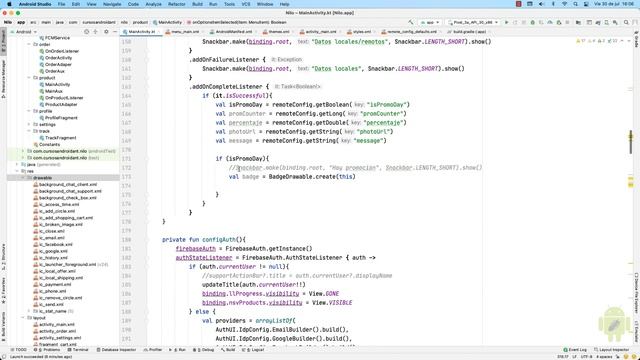Toggle the Structure side tool window

[4, 257]
